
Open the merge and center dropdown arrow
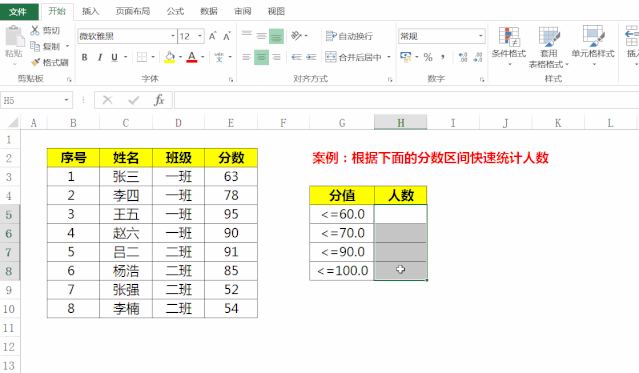388,57
